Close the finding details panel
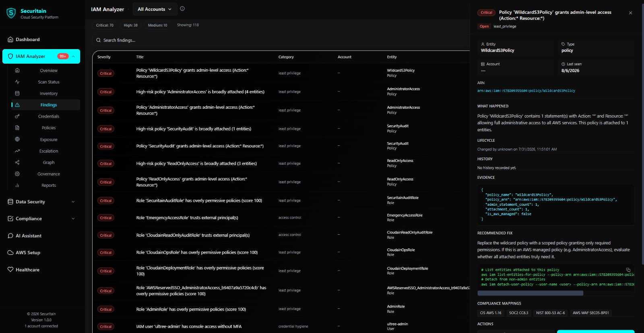This screenshot has width=644, height=333. [x=631, y=13]
